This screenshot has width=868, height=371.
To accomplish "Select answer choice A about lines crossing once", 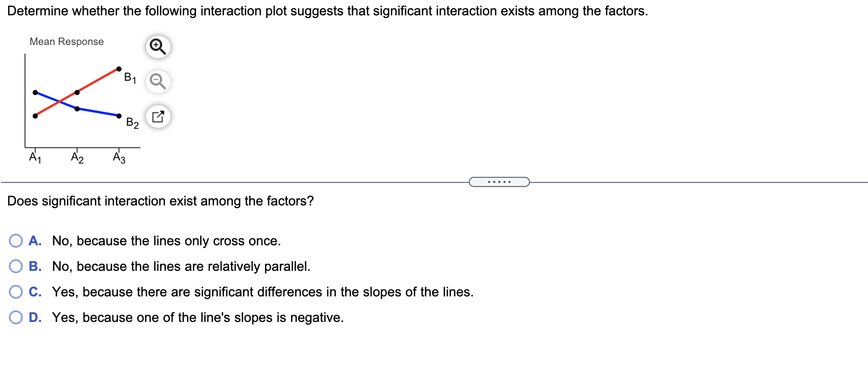I will pyautogui.click(x=16, y=240).
